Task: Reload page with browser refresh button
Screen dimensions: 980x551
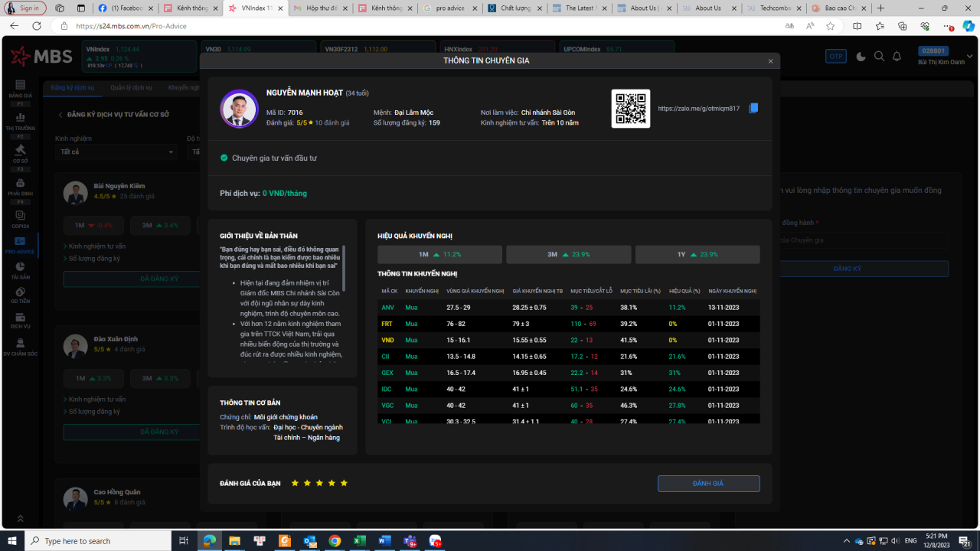Action: pyautogui.click(x=36, y=26)
